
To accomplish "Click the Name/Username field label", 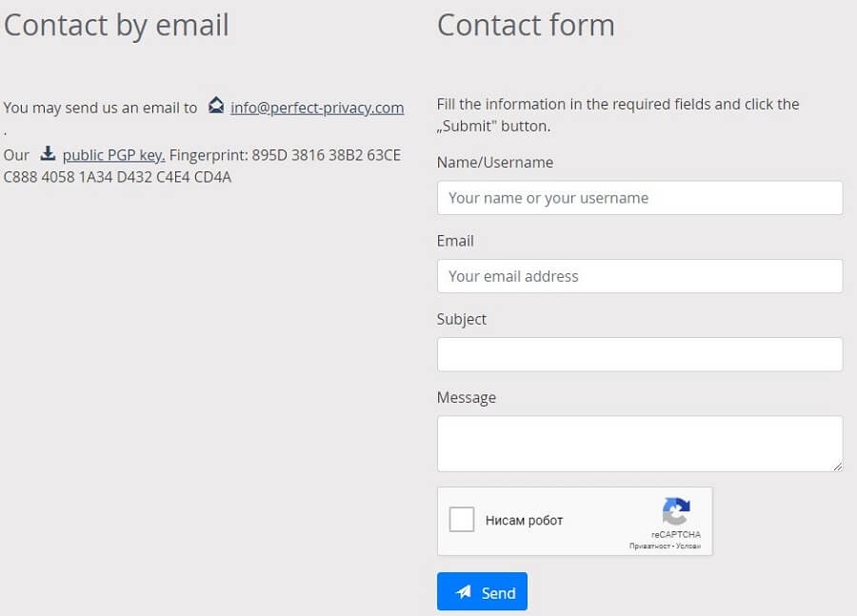I will (495, 163).
